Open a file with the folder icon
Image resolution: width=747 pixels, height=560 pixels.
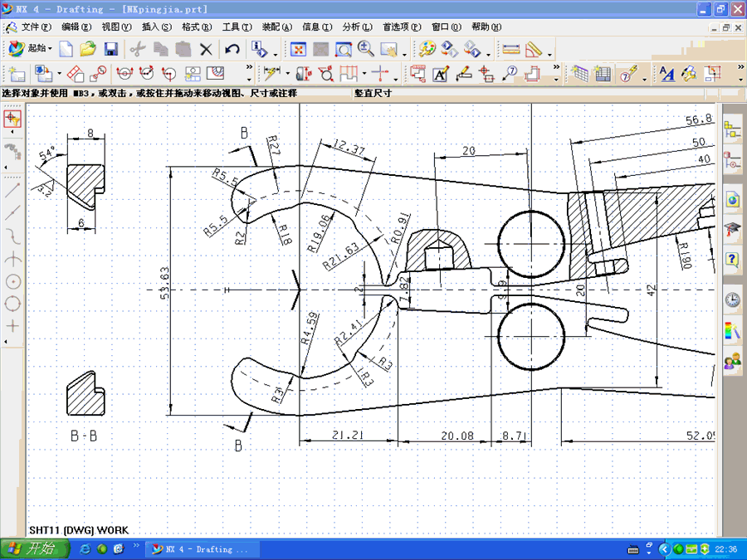(88, 49)
